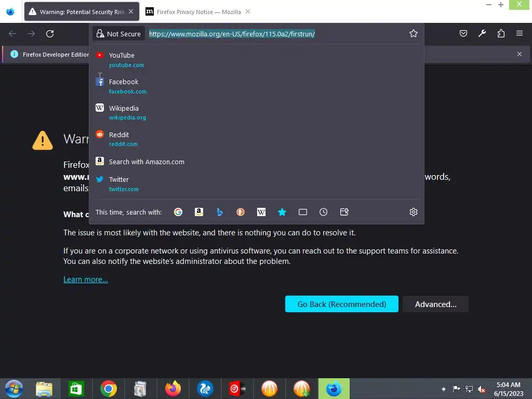Open Firefox from the taskbar

(172, 389)
